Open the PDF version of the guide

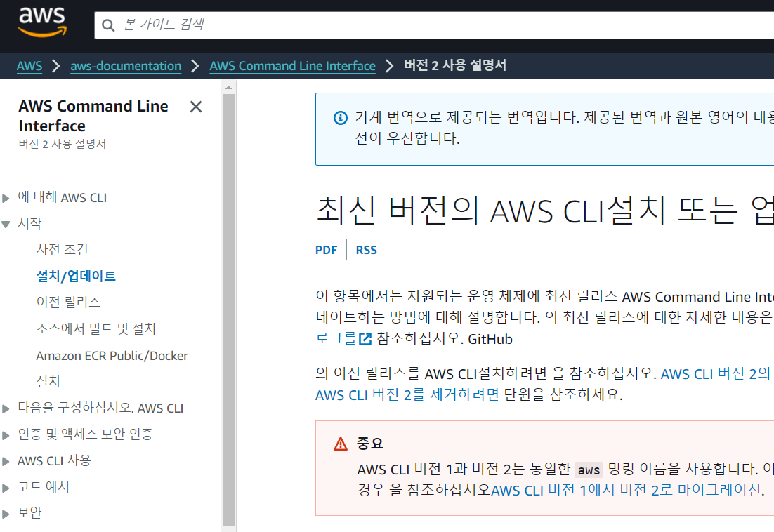[326, 249]
